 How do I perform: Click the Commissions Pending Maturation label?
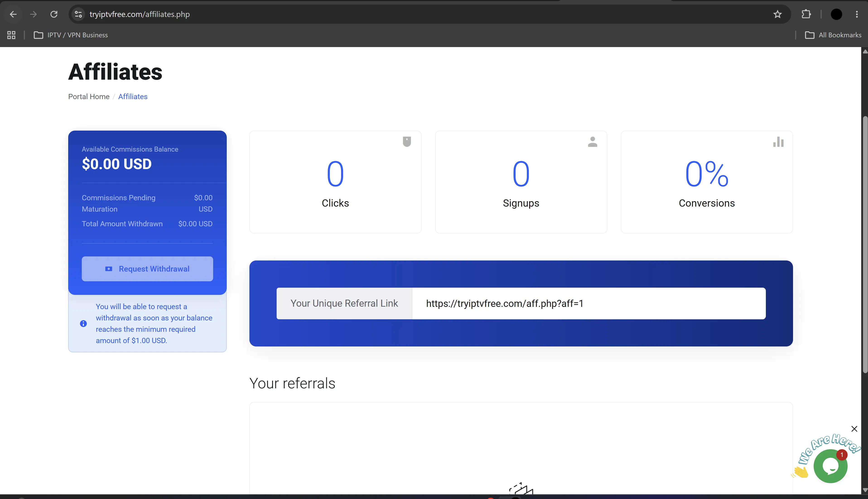point(119,203)
